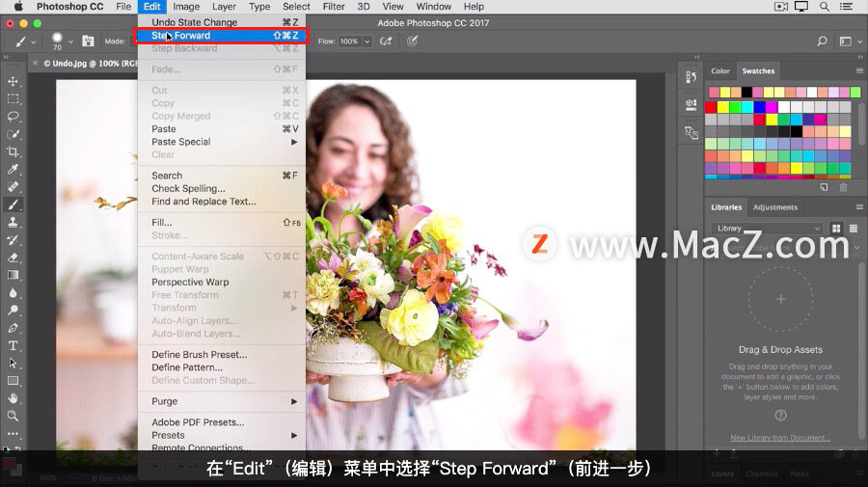Image resolution: width=868 pixels, height=487 pixels.
Task: Select the Blur tool
Action: 13,293
